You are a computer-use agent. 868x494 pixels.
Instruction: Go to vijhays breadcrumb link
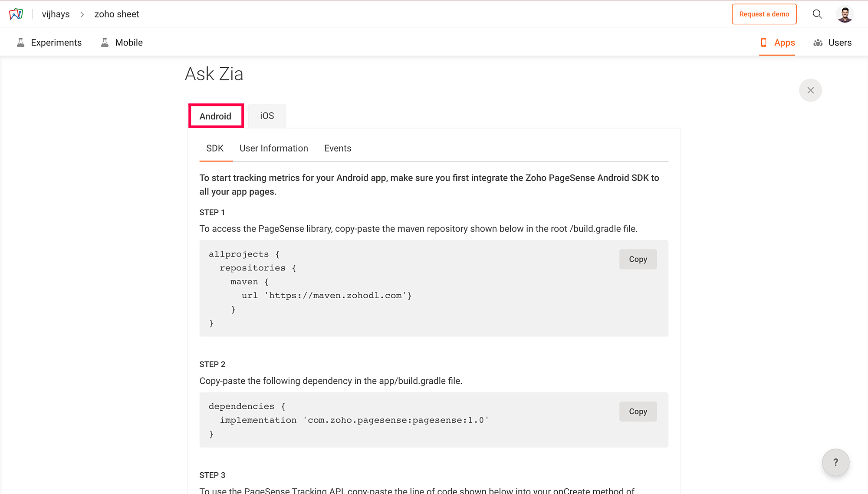pyautogui.click(x=56, y=14)
